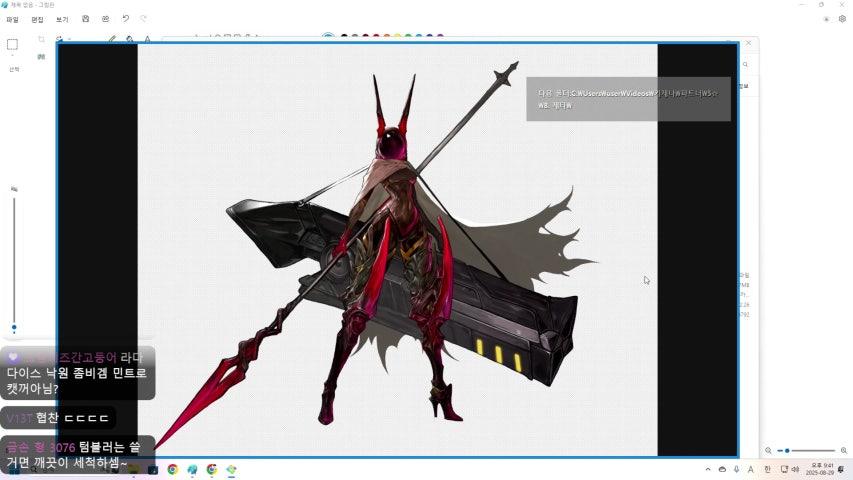Viewport: 853px width, 480px height.
Task: Click the zoom out magnifier icon
Action: (x=768, y=451)
